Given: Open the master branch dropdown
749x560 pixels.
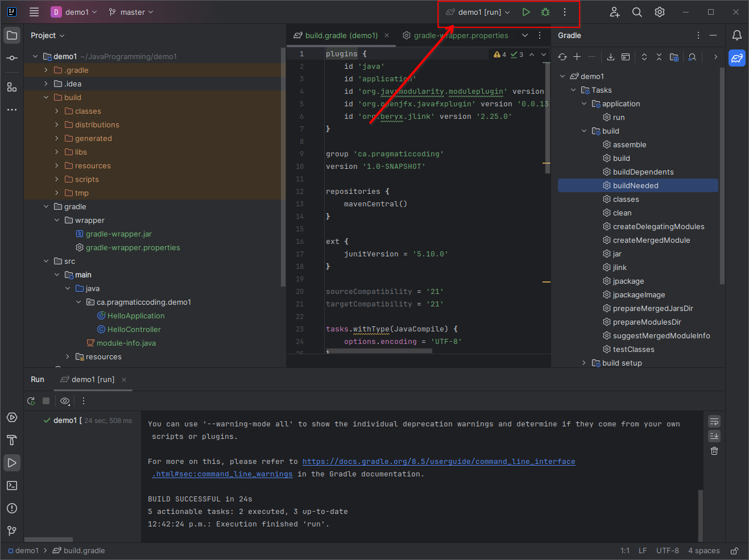Looking at the screenshot, I should pos(131,12).
